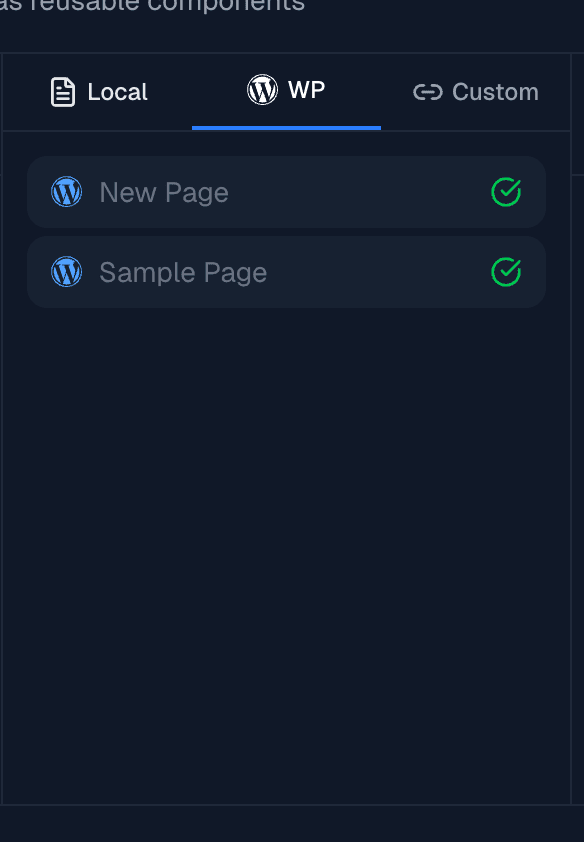This screenshot has height=842, width=584.
Task: Switch to the Custom tab
Action: click(x=476, y=91)
